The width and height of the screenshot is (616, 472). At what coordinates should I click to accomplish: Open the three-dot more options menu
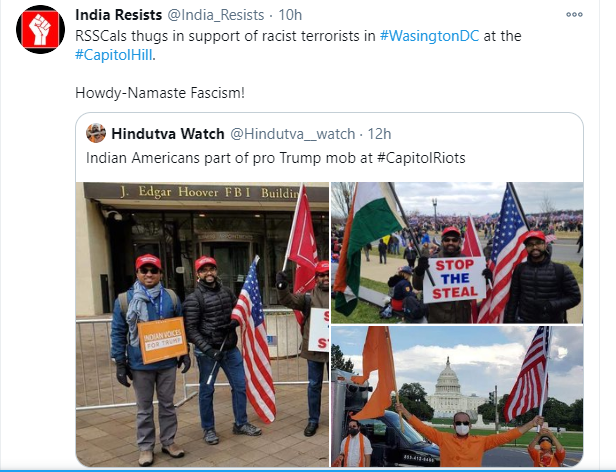pos(574,15)
